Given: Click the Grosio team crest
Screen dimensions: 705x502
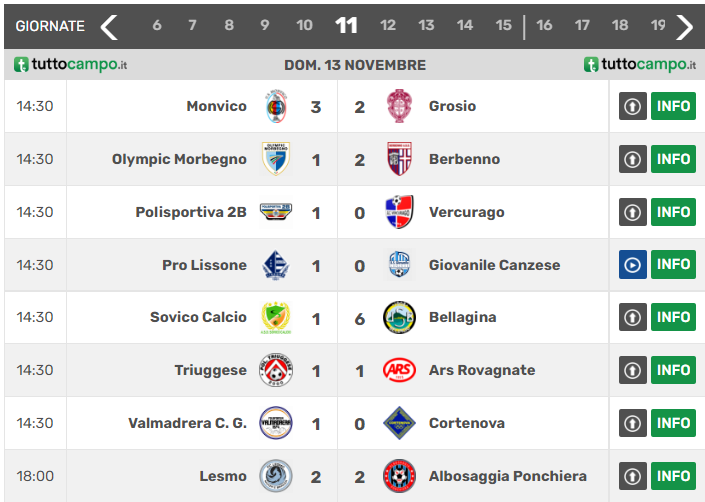Looking at the screenshot, I should [399, 106].
